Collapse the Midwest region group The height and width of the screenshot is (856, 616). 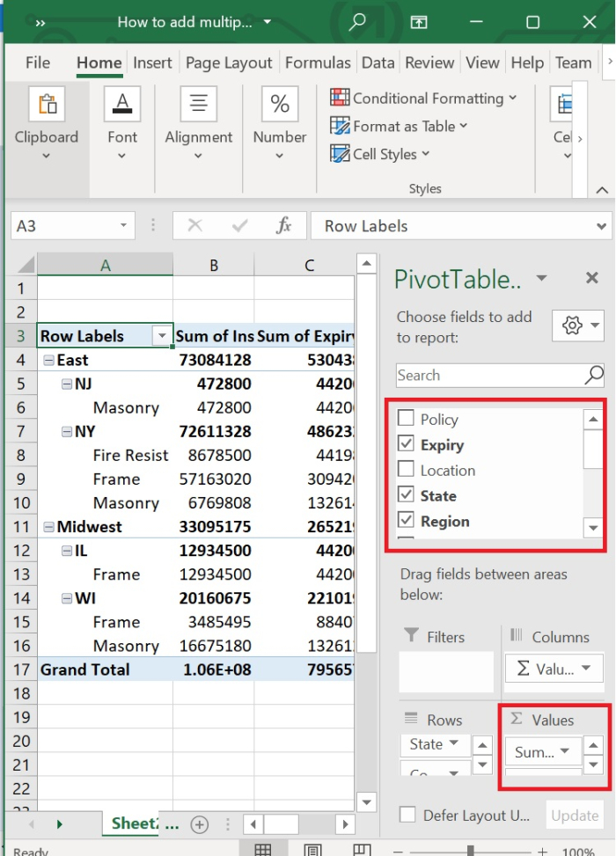(48, 527)
